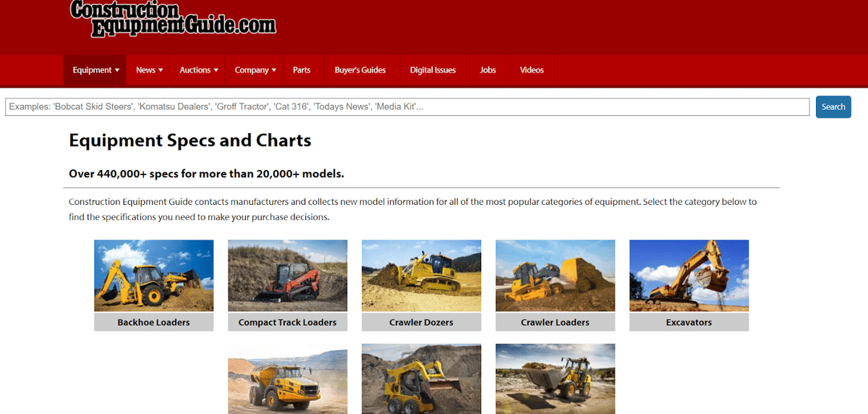The height and width of the screenshot is (414, 868).
Task: Navigate to the Jobs section
Action: [488, 70]
